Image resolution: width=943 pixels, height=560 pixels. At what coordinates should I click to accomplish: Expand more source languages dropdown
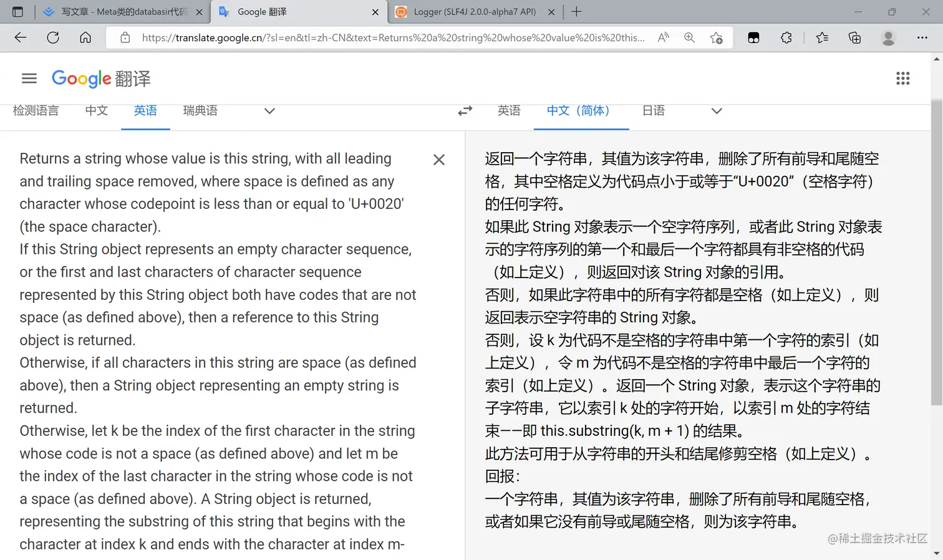[x=269, y=111]
